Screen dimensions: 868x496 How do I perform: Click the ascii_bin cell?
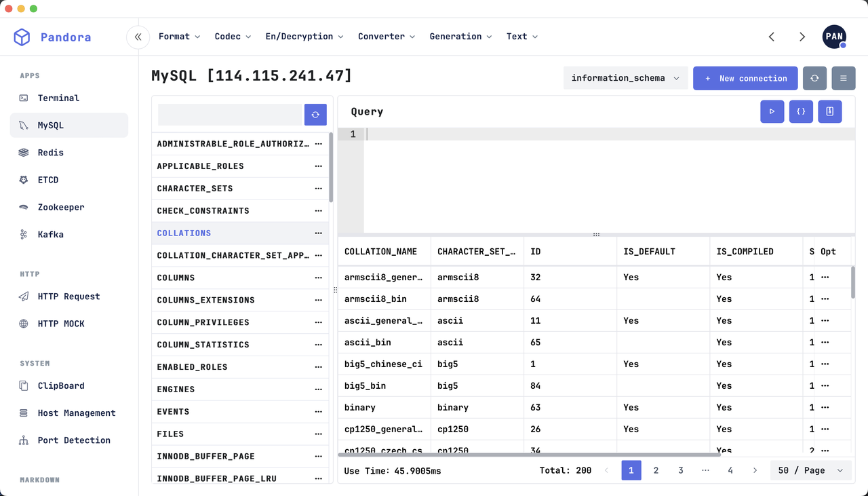tap(384, 342)
